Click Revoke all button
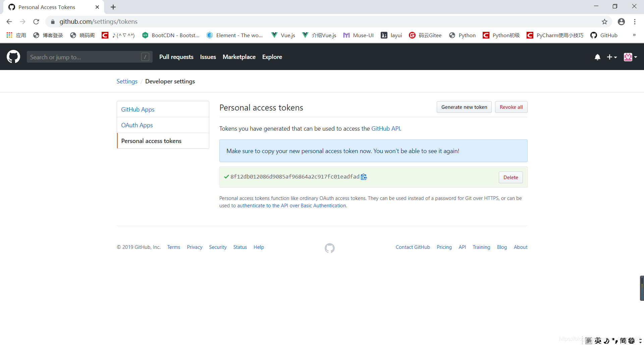This screenshot has width=644, height=345. coord(511,107)
